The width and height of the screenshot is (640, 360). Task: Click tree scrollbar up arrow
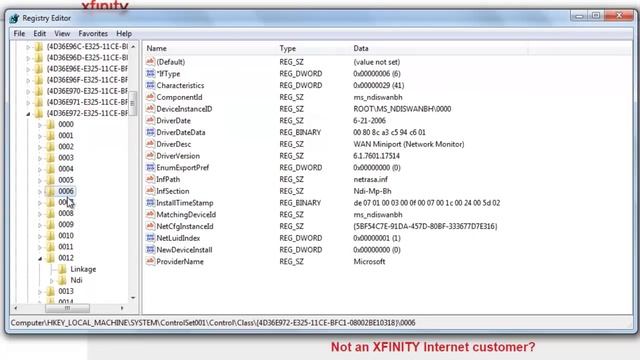point(133,46)
